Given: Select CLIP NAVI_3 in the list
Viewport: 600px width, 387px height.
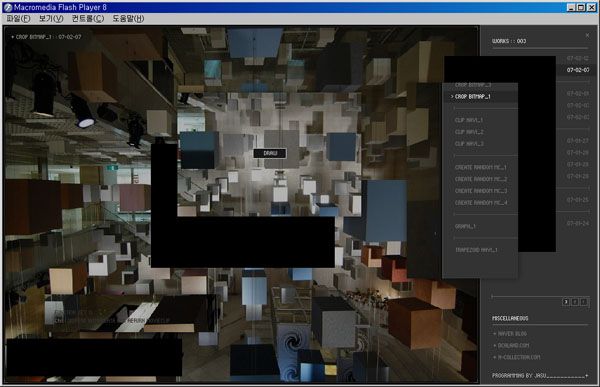Looking at the screenshot, I should coord(469,144).
